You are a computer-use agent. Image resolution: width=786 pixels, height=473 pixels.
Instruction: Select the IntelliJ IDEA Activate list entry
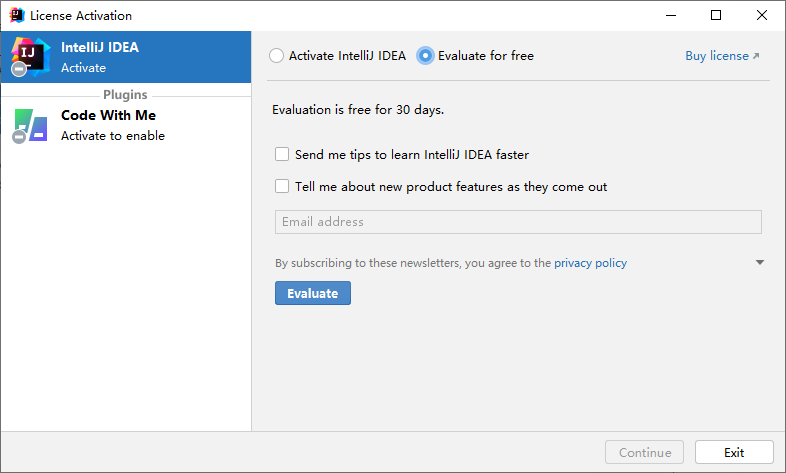[126, 57]
